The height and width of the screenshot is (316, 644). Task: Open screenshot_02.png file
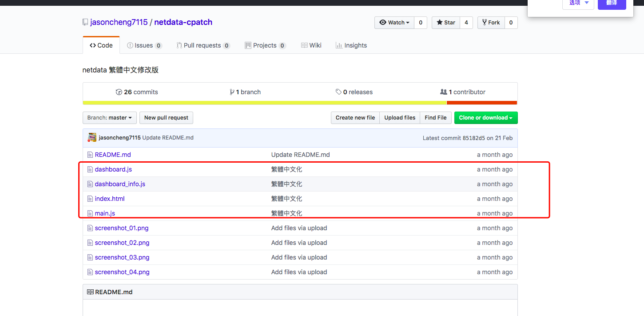pos(122,243)
